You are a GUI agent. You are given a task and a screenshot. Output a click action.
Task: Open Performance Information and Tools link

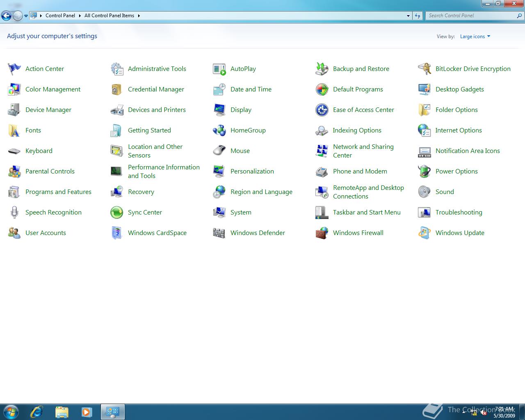[164, 171]
